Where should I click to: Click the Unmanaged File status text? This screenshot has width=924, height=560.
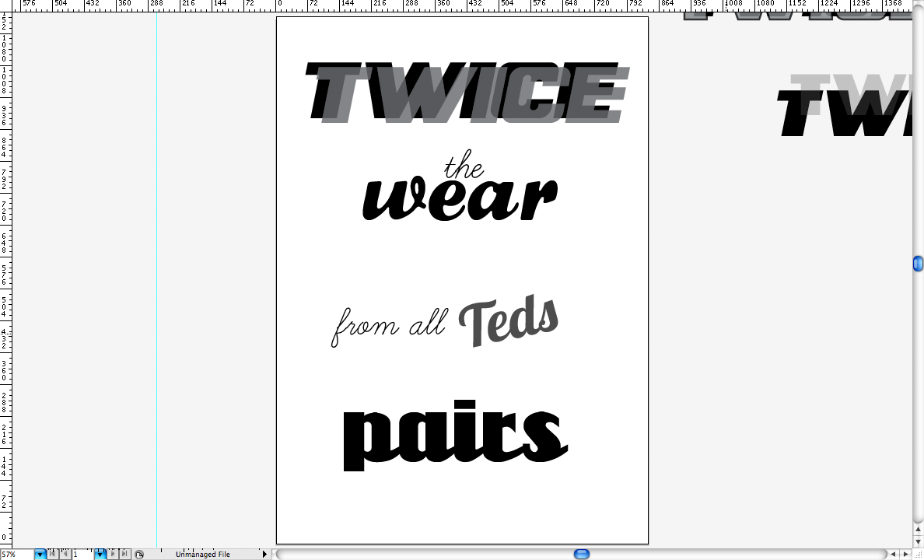[202, 554]
